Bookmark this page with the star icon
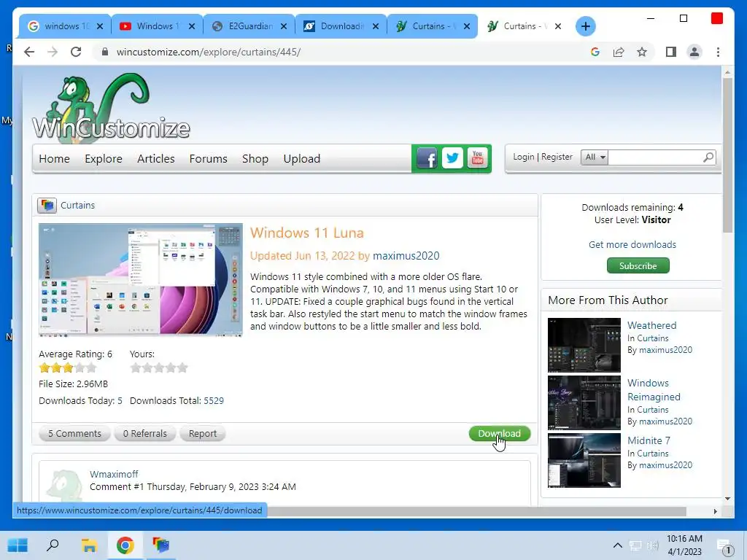The image size is (747, 560). click(x=642, y=52)
